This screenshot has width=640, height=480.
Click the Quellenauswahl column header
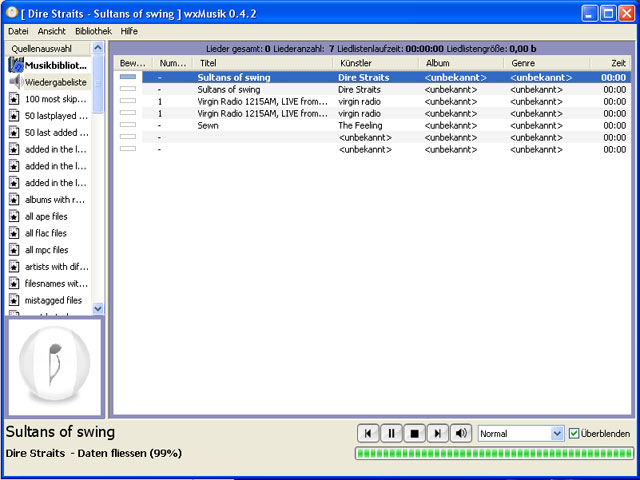point(49,49)
